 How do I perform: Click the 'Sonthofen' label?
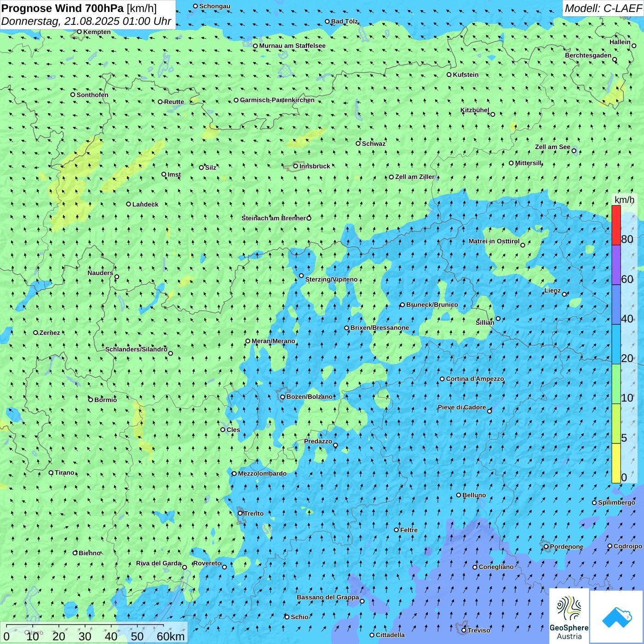[x=92, y=95]
